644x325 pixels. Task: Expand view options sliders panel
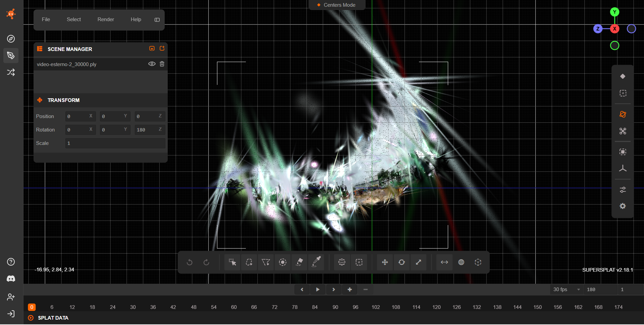pos(623,190)
